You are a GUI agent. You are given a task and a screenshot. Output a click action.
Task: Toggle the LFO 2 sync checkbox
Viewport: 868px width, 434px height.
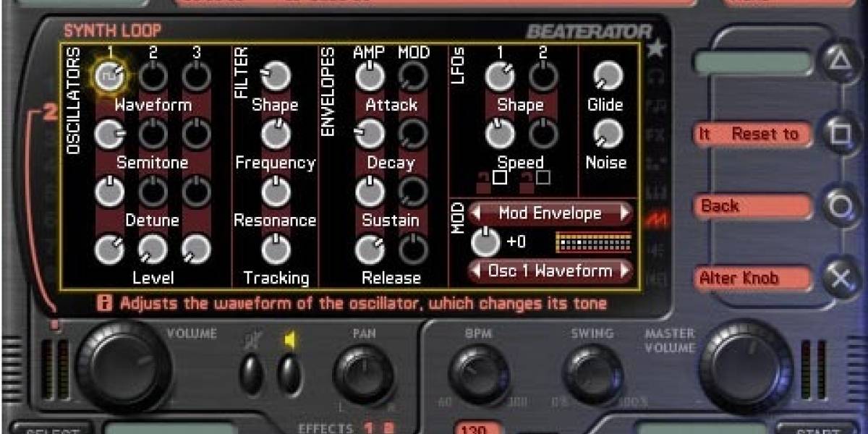(543, 176)
